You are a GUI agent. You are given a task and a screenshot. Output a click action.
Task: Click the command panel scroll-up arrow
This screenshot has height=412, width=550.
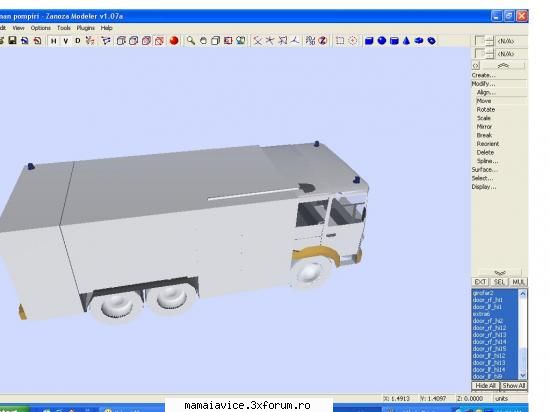[x=503, y=66]
